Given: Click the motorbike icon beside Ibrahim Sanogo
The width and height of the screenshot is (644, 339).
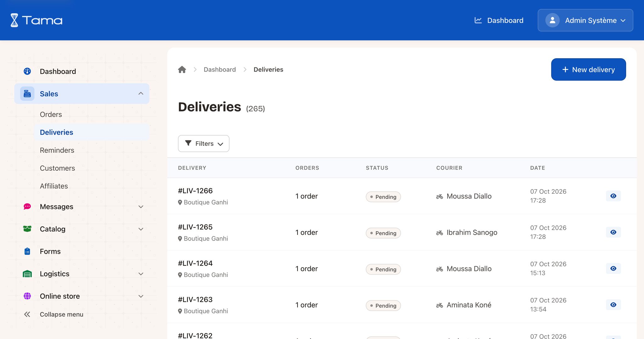Looking at the screenshot, I should coord(440,233).
